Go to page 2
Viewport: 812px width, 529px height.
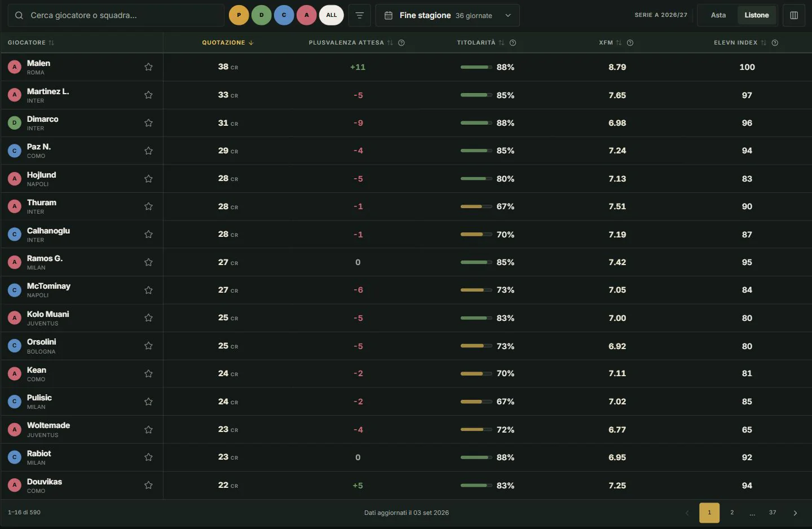coord(732,513)
